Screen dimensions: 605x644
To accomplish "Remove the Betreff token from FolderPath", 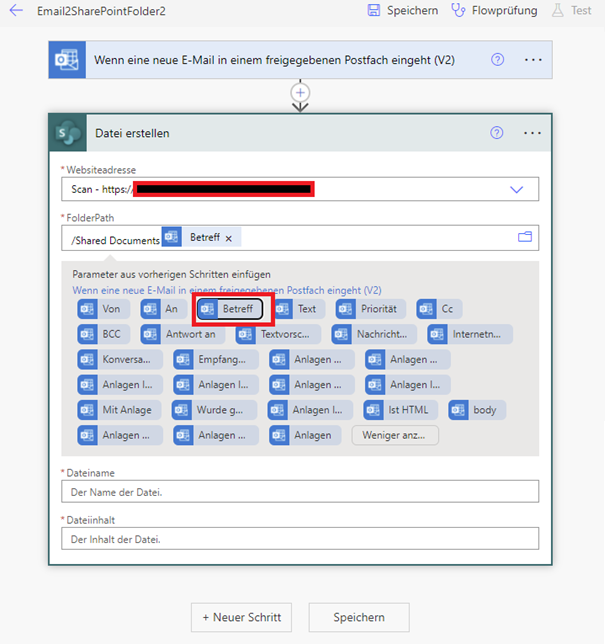I will (228, 238).
